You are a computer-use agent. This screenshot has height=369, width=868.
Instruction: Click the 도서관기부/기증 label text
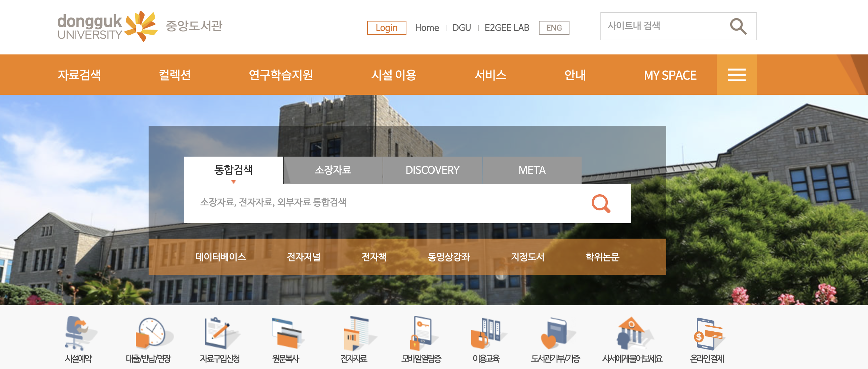pyautogui.click(x=556, y=359)
